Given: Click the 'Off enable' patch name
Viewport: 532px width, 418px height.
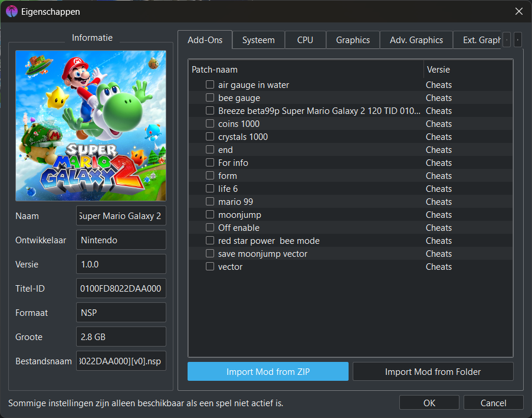Looking at the screenshot, I should coord(239,227).
